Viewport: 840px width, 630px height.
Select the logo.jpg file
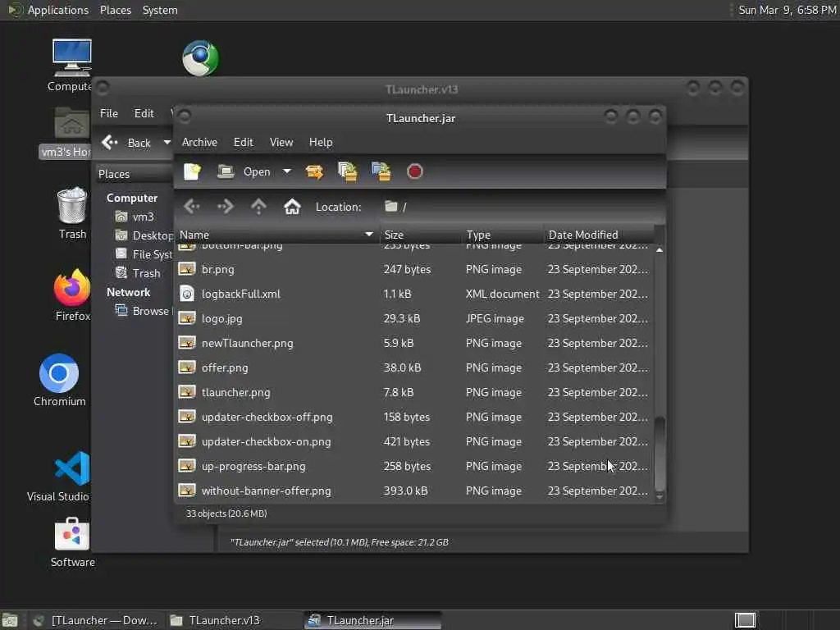[414, 319]
